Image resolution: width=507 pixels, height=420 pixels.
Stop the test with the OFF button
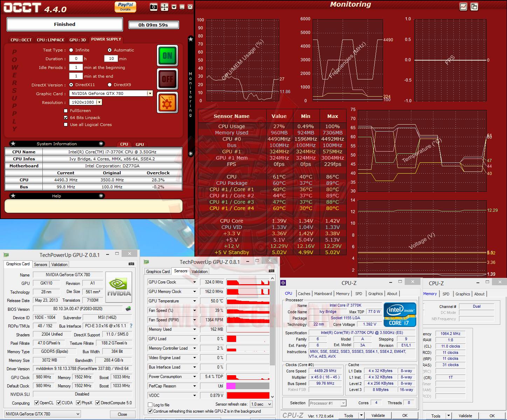167,79
